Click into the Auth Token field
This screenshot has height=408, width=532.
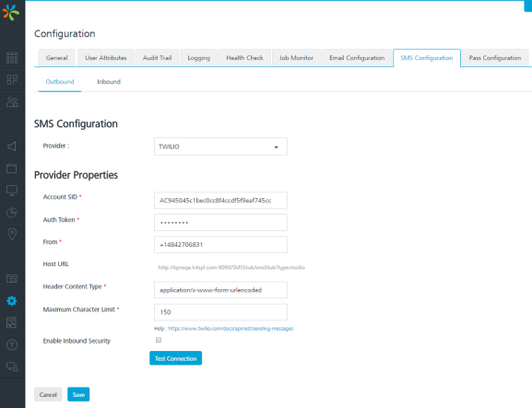(x=220, y=223)
